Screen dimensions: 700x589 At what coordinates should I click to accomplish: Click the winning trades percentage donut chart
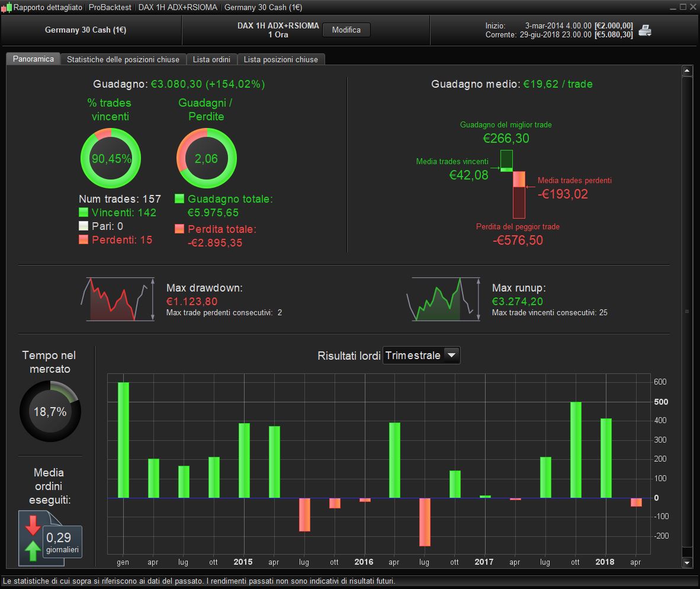[x=111, y=158]
